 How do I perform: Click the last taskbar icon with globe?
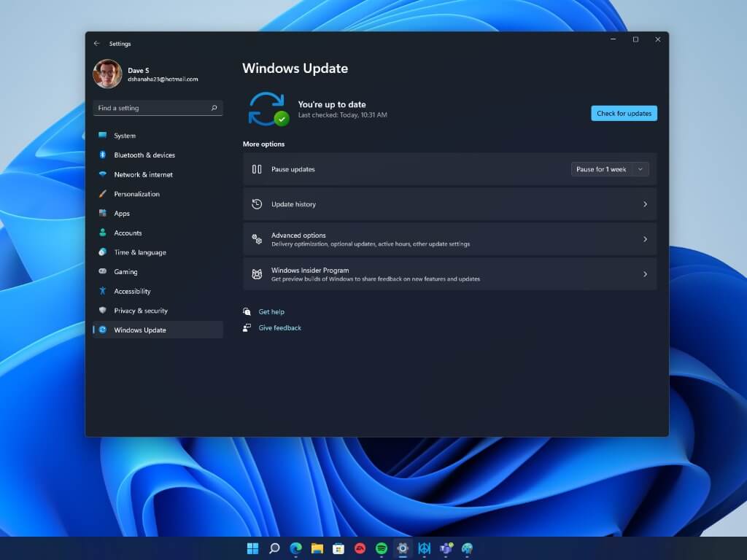click(x=468, y=548)
